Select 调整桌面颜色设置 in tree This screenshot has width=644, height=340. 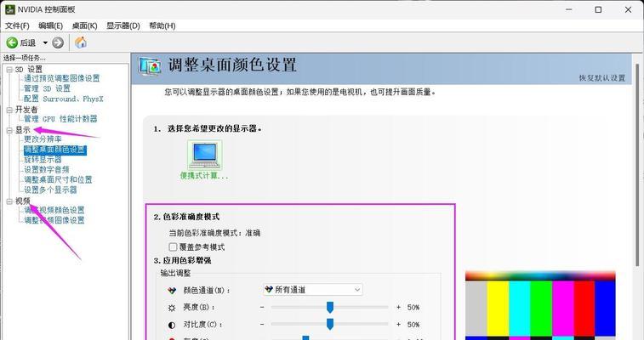coord(54,150)
